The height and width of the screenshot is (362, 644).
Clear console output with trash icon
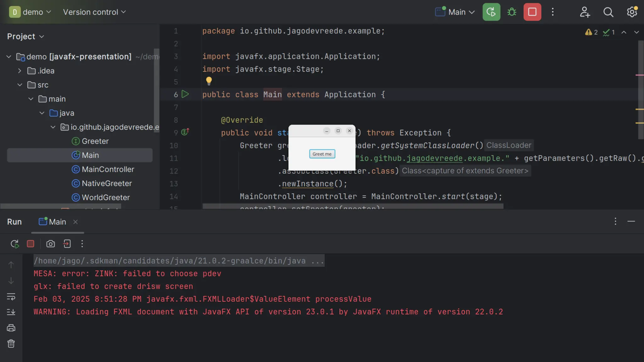11,344
